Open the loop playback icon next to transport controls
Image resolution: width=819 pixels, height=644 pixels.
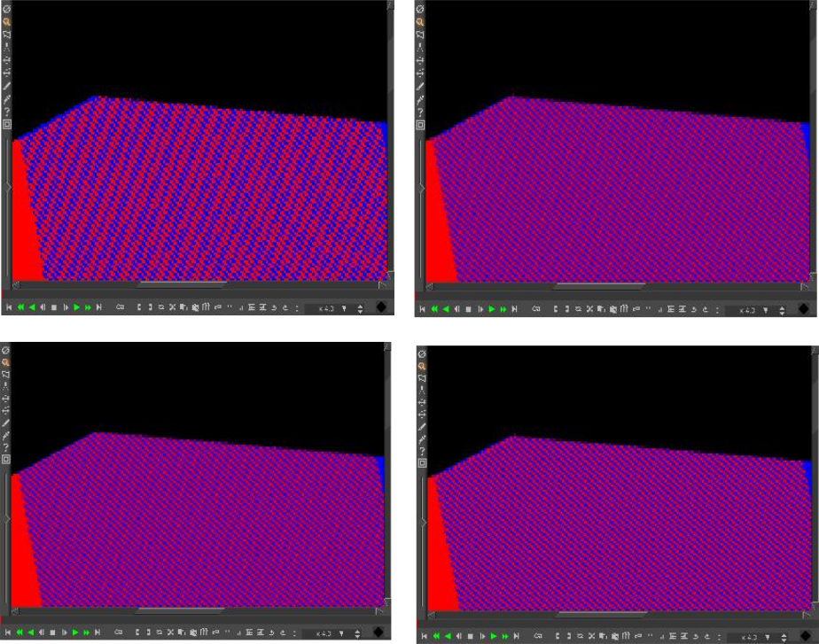(x=121, y=307)
